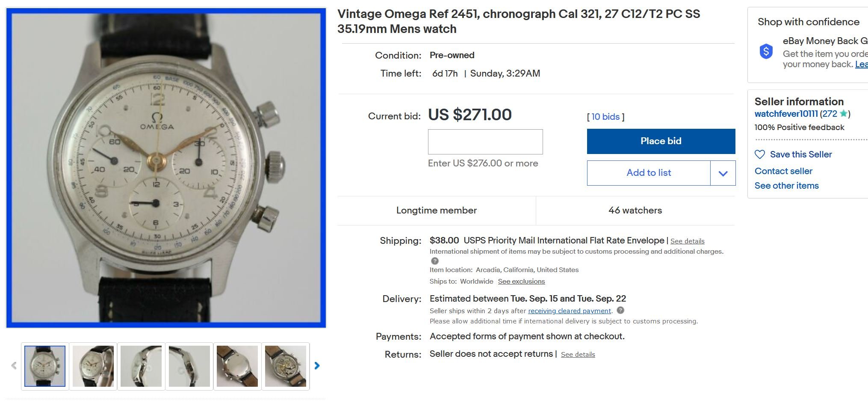Click the seller feedback star icon
868x403 pixels.
point(843,114)
